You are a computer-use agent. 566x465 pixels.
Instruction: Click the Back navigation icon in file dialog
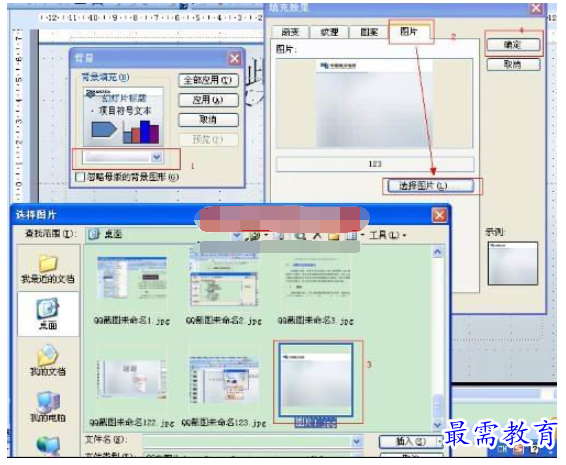[253, 236]
